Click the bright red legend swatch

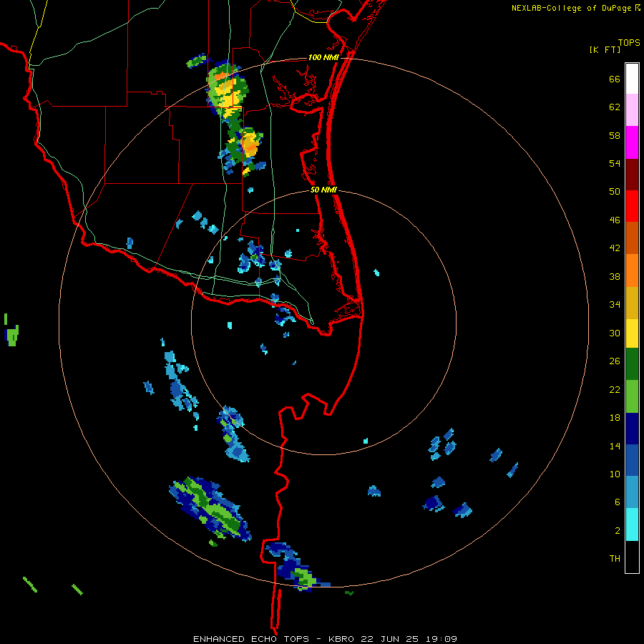(632, 206)
